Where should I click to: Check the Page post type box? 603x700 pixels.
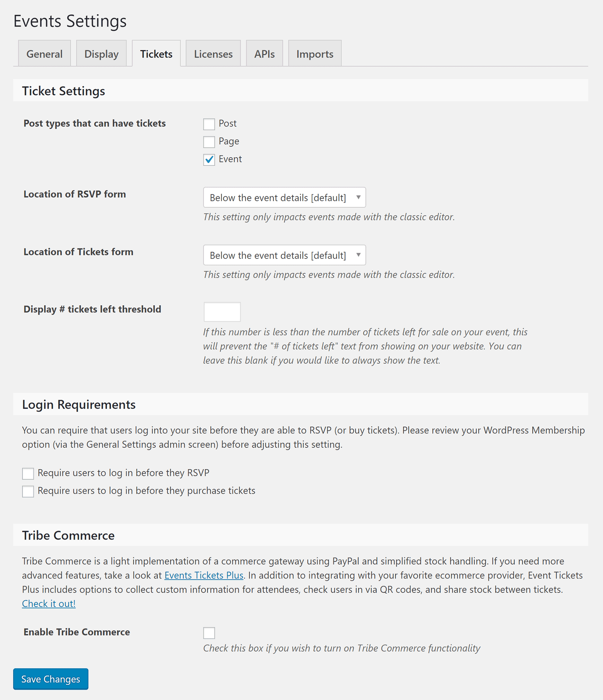click(209, 142)
